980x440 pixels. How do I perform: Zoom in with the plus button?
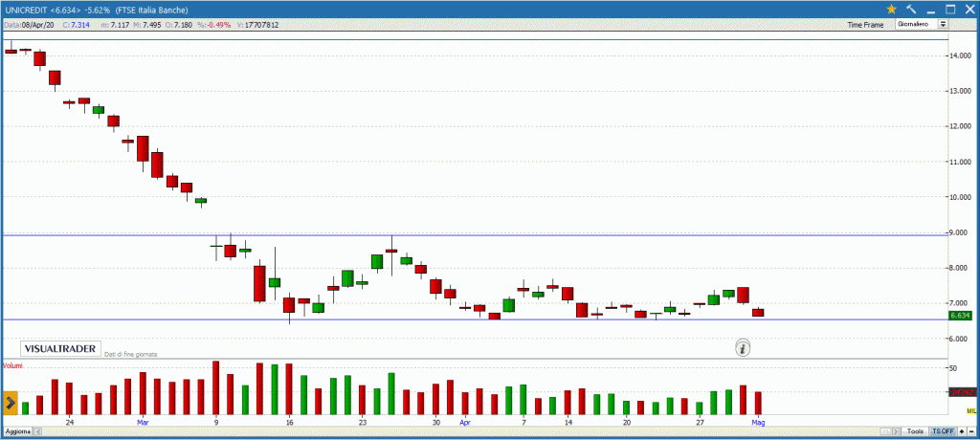click(962, 432)
